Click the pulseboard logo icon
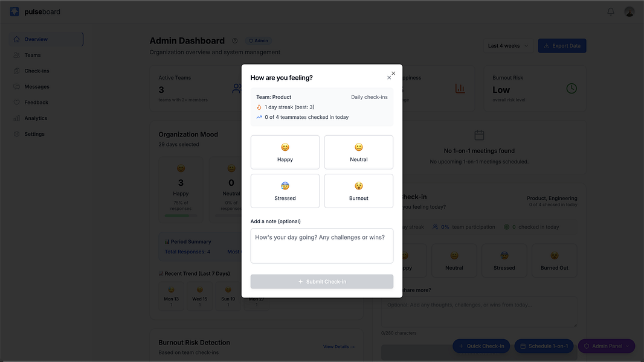Viewport: 644px width, 362px height. [x=14, y=11]
